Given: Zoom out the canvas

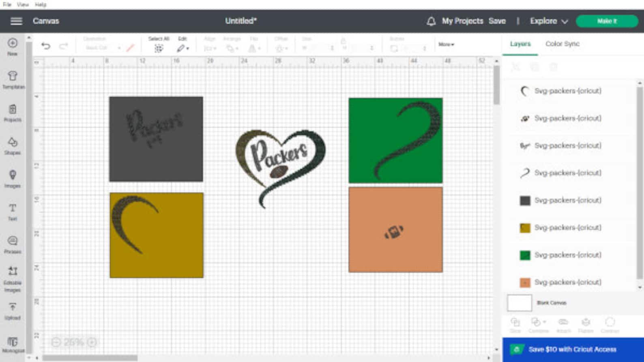Looking at the screenshot, I should (x=56, y=343).
